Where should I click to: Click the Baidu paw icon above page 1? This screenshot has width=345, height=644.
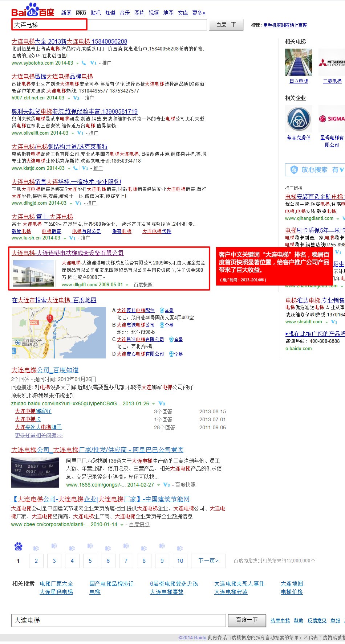(x=18, y=546)
